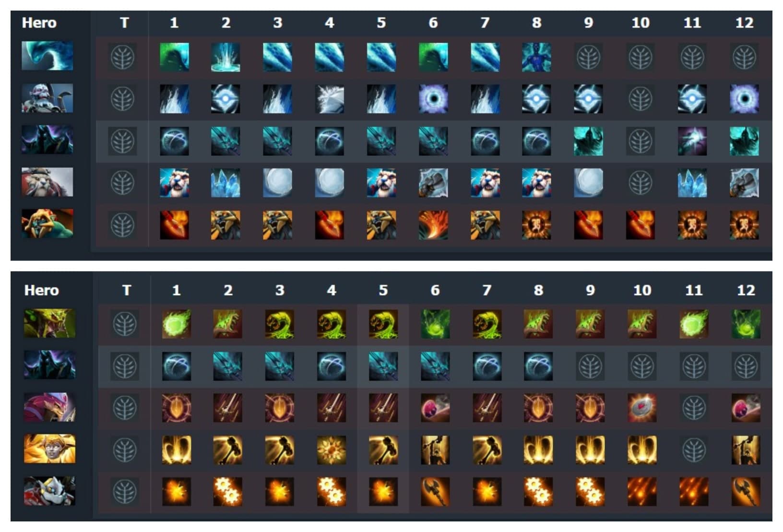Click Troll Warlord's level 8 Battle Trance icon

coord(536,225)
